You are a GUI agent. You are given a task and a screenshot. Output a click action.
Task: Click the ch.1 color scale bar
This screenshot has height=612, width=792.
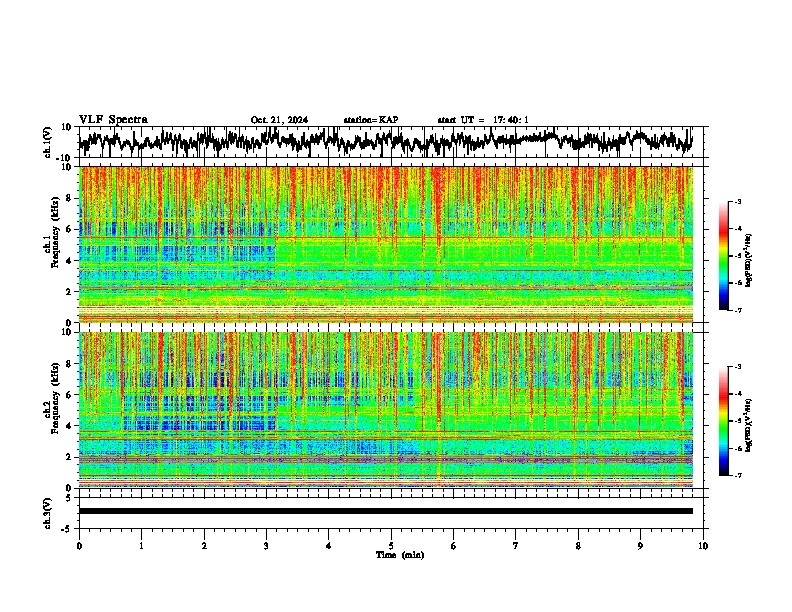[724, 256]
